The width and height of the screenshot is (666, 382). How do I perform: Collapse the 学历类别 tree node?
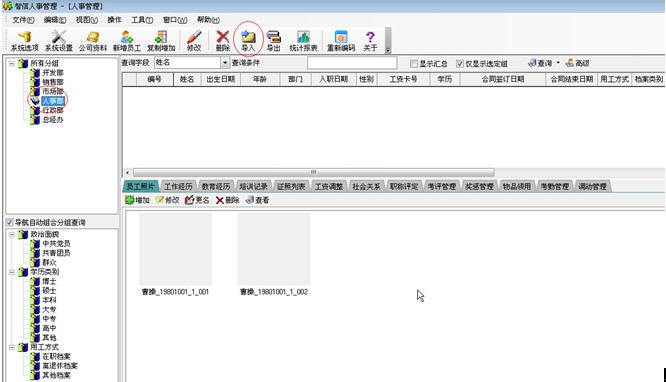(x=12, y=272)
